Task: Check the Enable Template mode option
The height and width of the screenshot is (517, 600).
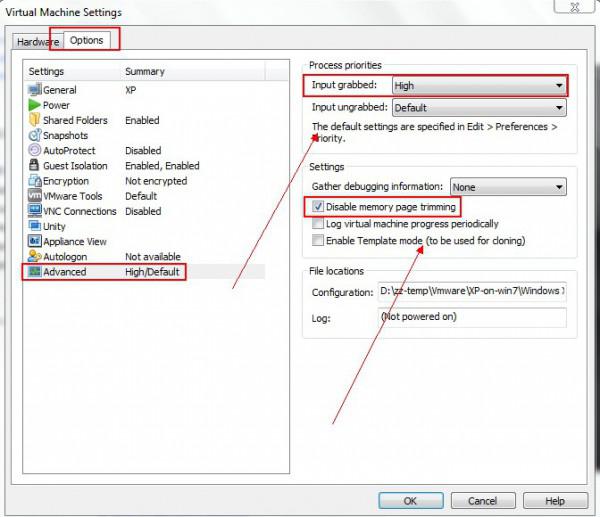Action: pos(318,241)
